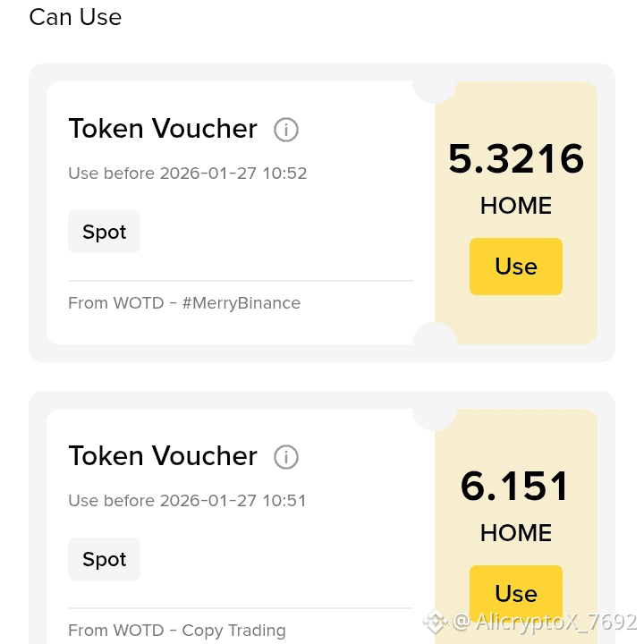Tap the Token Voucher title above Copy Trading
Viewport: 644px width, 644px height.
(163, 456)
